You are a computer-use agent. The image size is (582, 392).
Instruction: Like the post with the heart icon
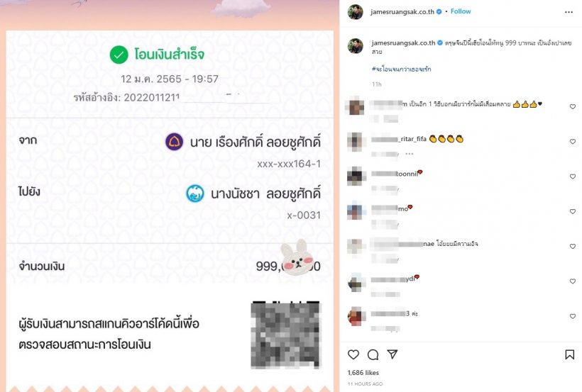353,354
